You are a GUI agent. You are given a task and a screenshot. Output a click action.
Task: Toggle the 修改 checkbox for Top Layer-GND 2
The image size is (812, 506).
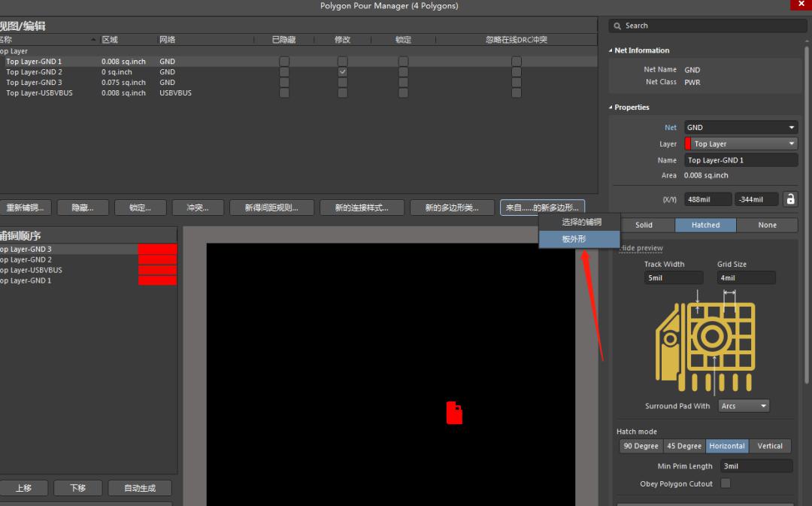tap(343, 72)
